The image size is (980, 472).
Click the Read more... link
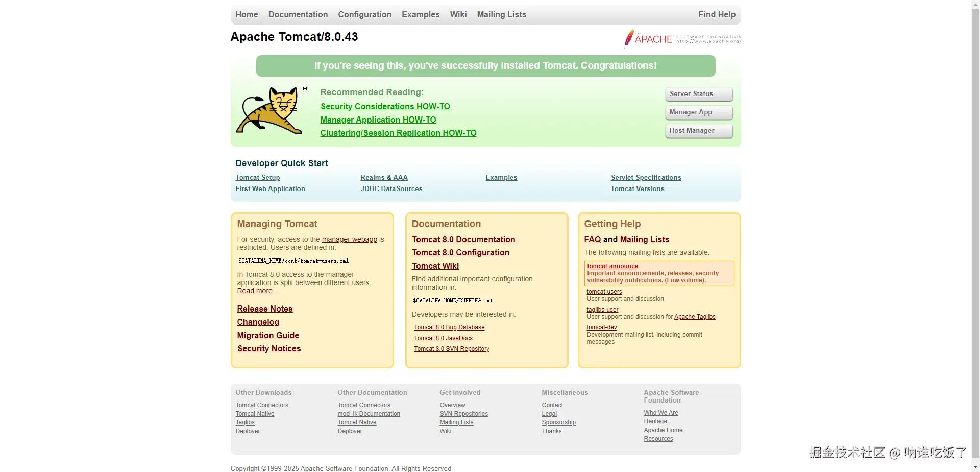[x=257, y=291]
